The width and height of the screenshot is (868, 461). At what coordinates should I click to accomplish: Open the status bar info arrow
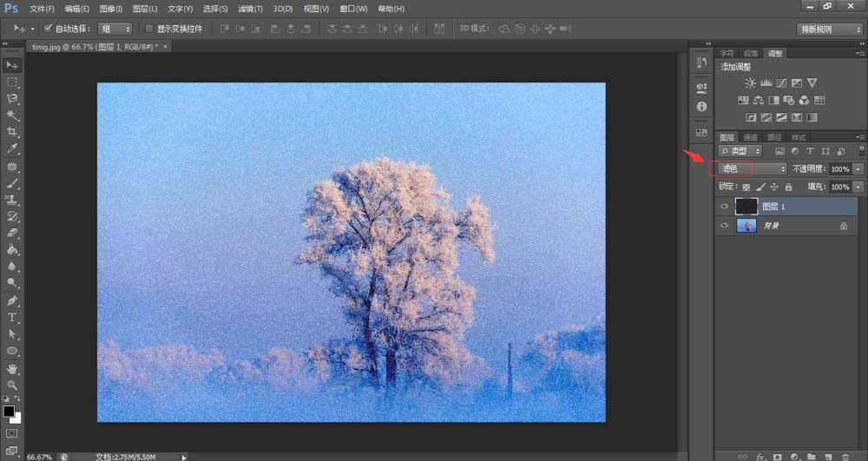click(184, 458)
